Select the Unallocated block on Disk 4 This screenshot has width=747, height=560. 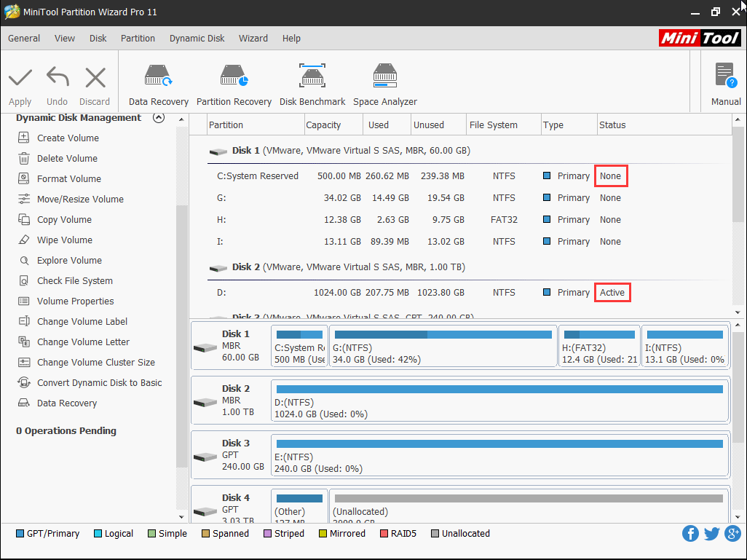pos(529,505)
